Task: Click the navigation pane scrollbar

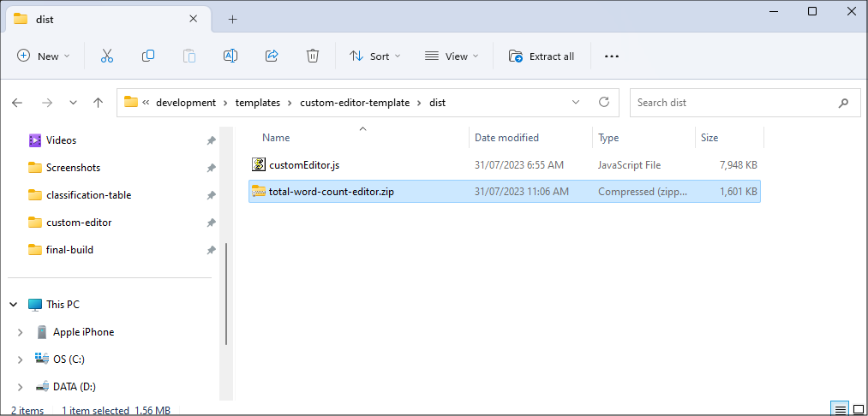Action: tap(226, 294)
